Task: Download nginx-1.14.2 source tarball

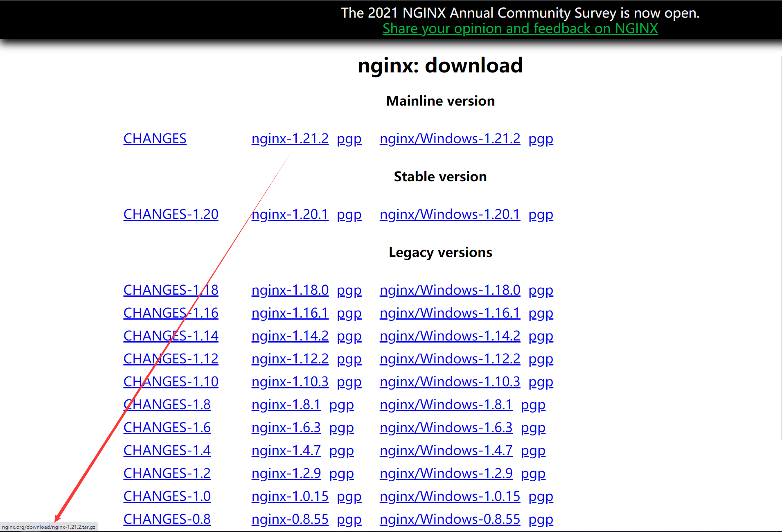Action: coord(290,336)
